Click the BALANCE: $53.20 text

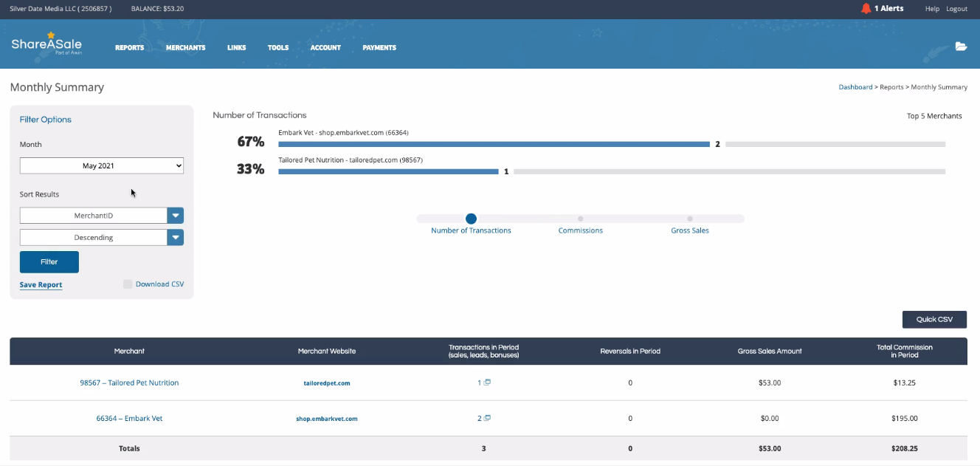coord(157,9)
